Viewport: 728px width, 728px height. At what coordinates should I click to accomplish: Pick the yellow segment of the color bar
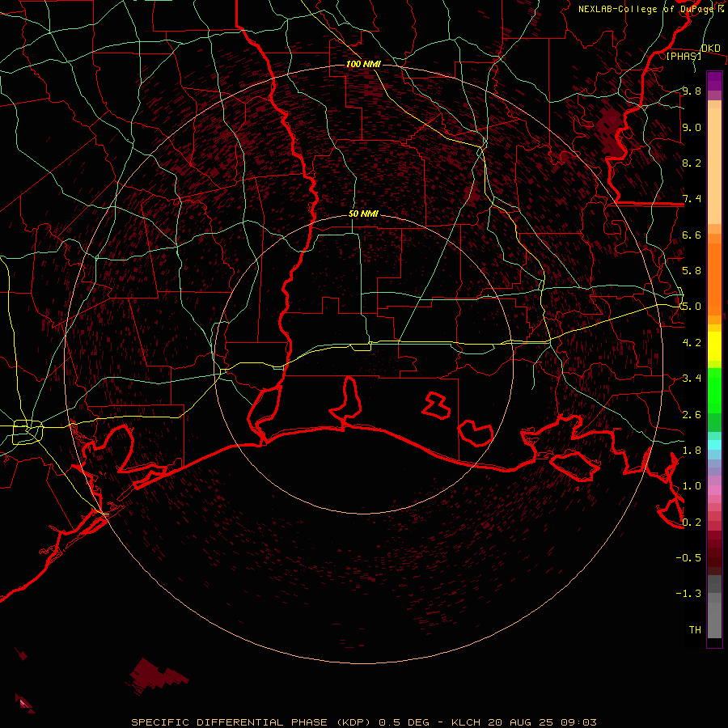(x=714, y=346)
